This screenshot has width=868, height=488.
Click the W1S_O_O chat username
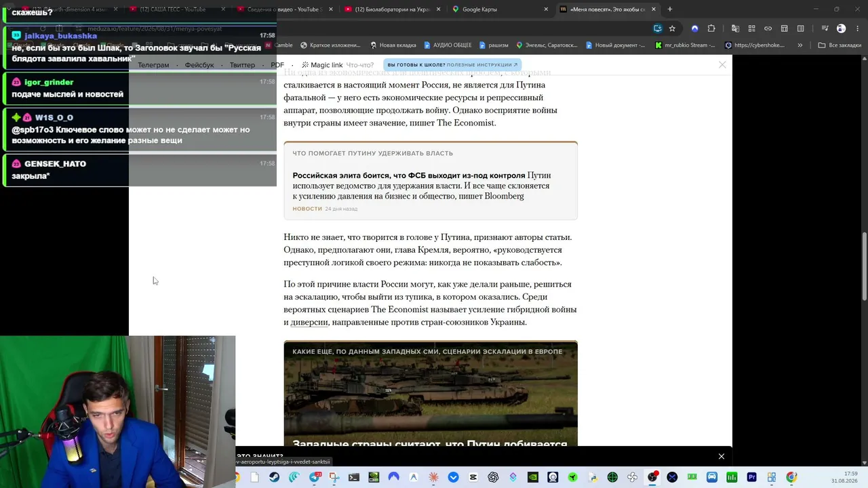[54, 118]
